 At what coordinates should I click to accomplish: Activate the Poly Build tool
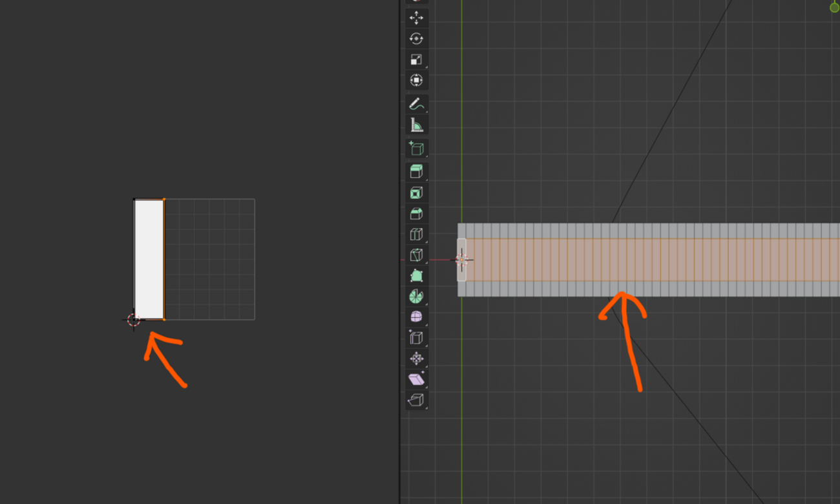417,277
